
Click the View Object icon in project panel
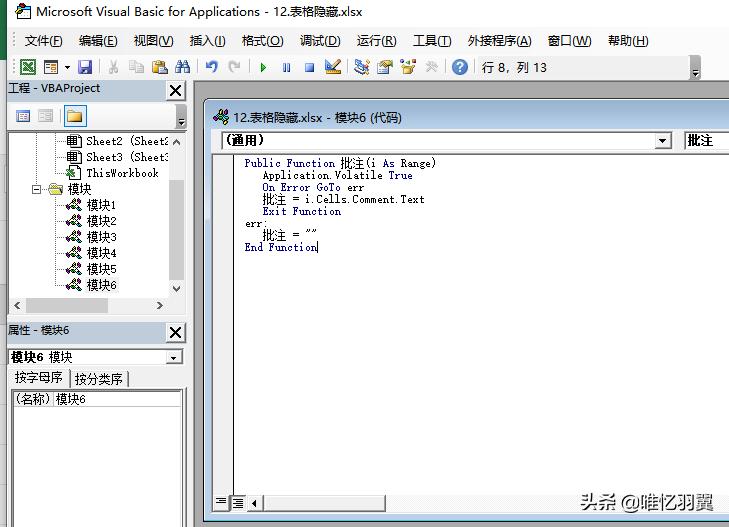tap(45, 116)
